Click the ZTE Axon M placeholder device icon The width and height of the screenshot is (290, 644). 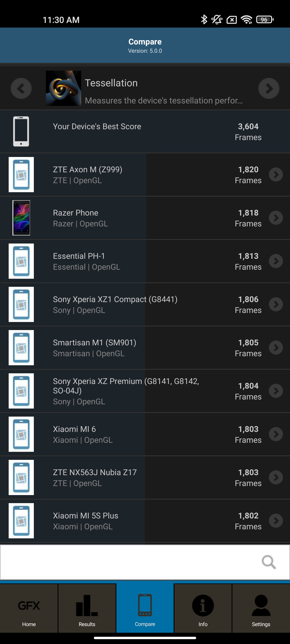tap(21, 174)
